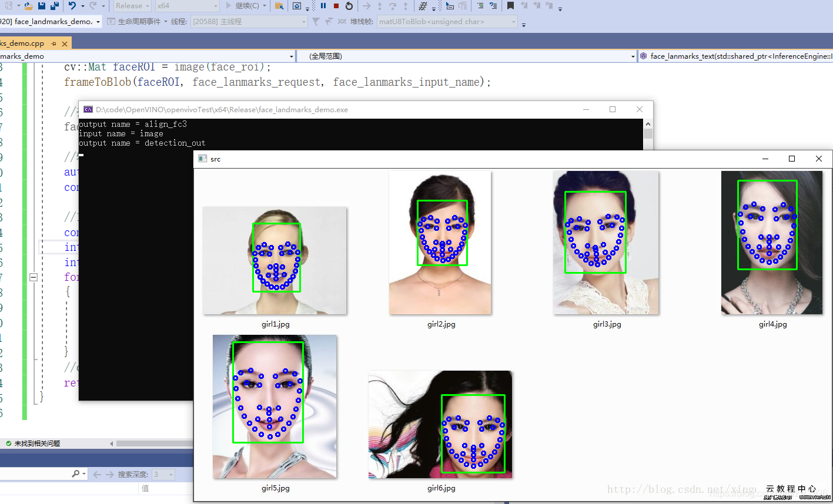Undo the last edit
The image size is (833, 504).
pos(72,6)
